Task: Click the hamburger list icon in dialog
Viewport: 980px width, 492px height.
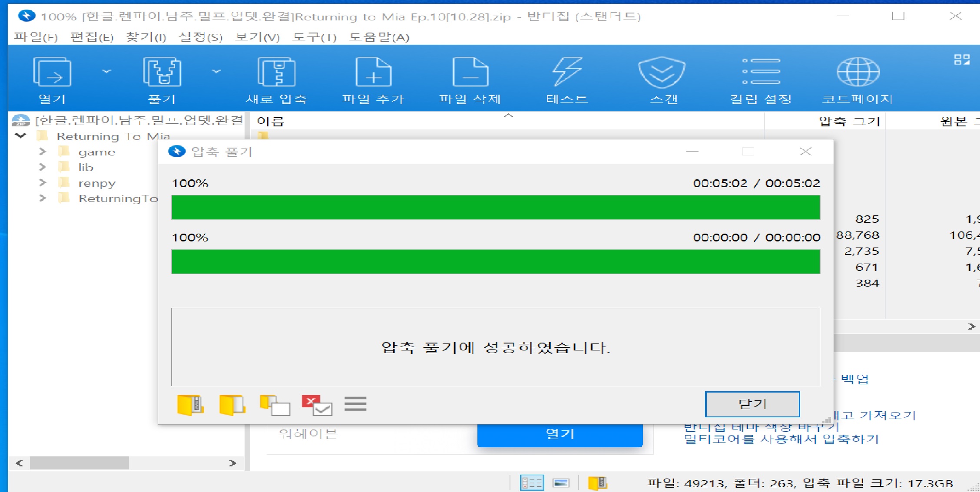Action: click(x=355, y=403)
